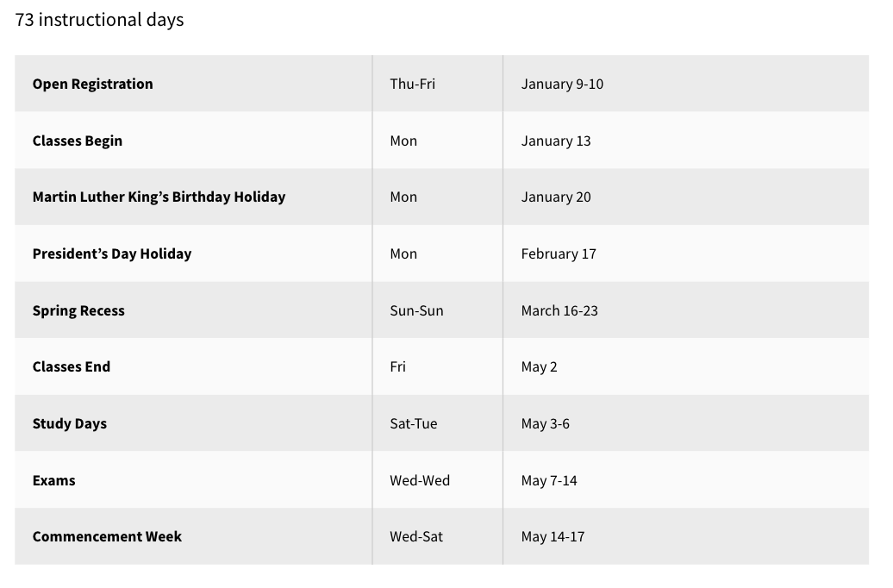The height and width of the screenshot is (588, 893).
Task: Select Martin Luther King's Birthday Holiday label
Action: 159,197
